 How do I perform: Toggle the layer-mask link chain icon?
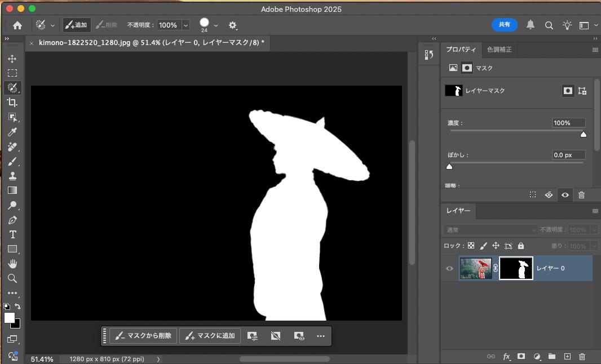coord(496,268)
